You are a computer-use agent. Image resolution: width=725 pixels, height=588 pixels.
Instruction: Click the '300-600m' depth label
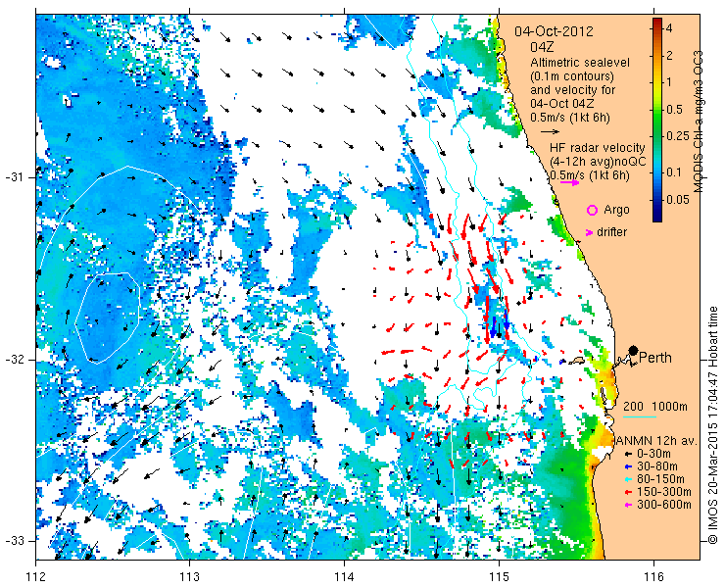click(664, 505)
